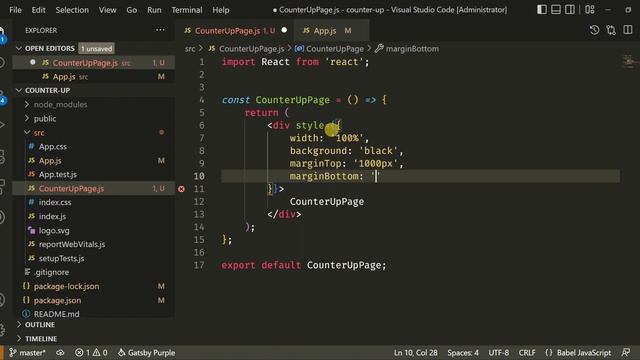Click the 1 unsaved badge

point(96,49)
